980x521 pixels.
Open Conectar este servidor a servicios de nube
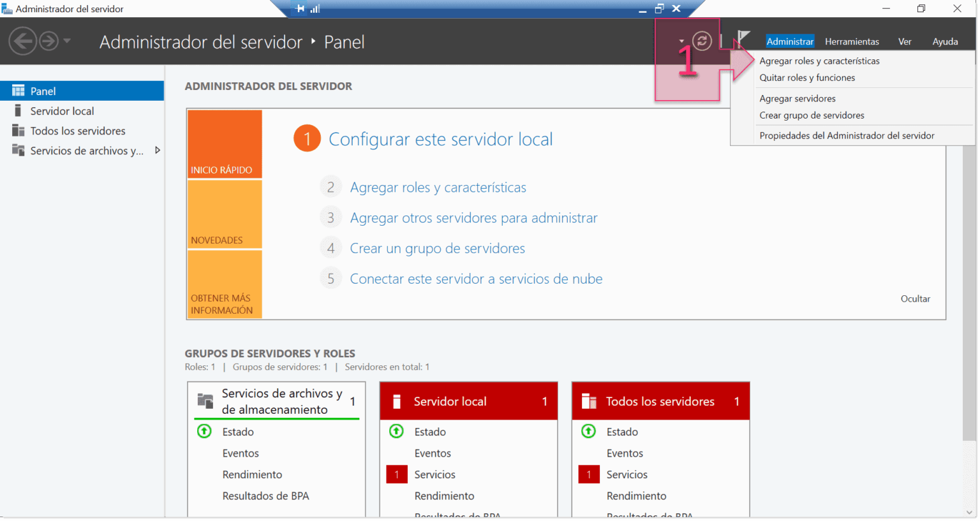pyautogui.click(x=475, y=279)
